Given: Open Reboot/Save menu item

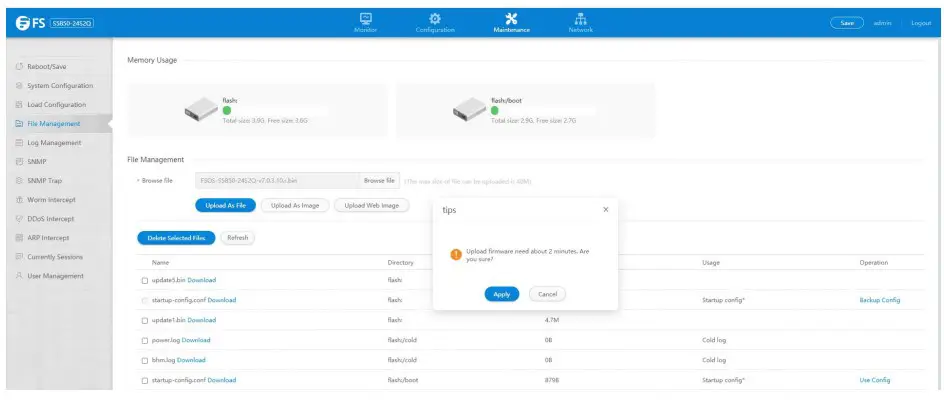Looking at the screenshot, I should coord(46,67).
